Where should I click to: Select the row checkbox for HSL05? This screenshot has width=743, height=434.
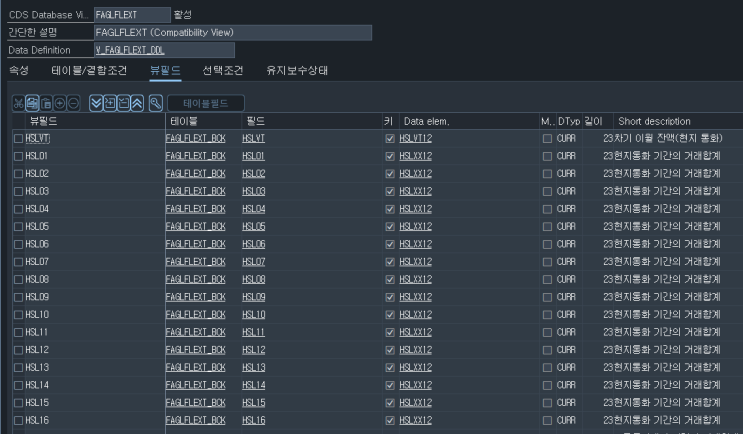point(18,226)
